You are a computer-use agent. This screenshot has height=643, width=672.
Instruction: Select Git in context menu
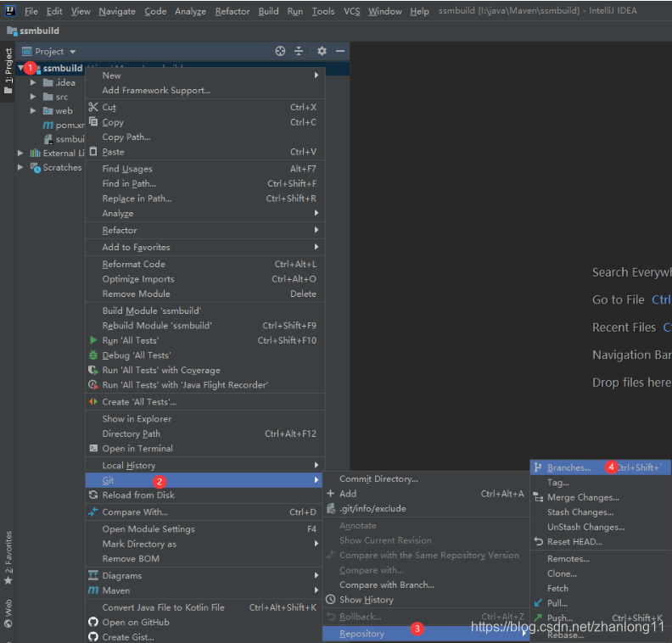pyautogui.click(x=204, y=480)
